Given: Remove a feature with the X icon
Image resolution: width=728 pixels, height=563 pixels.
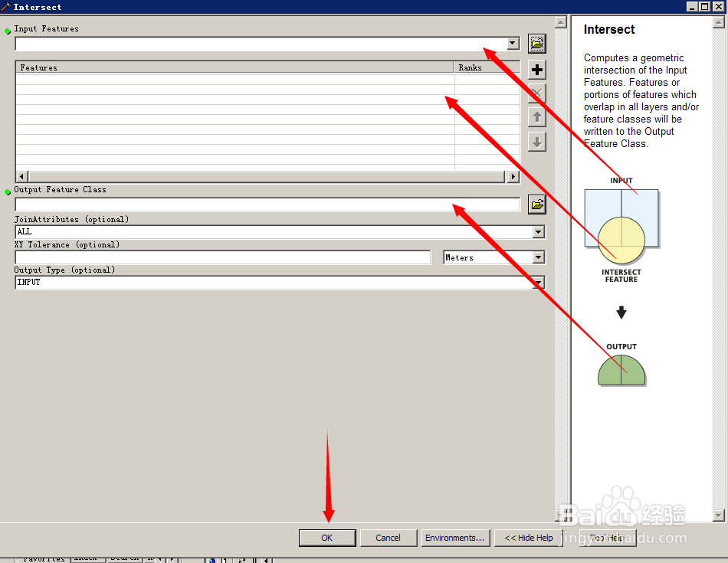Looking at the screenshot, I should [536, 93].
